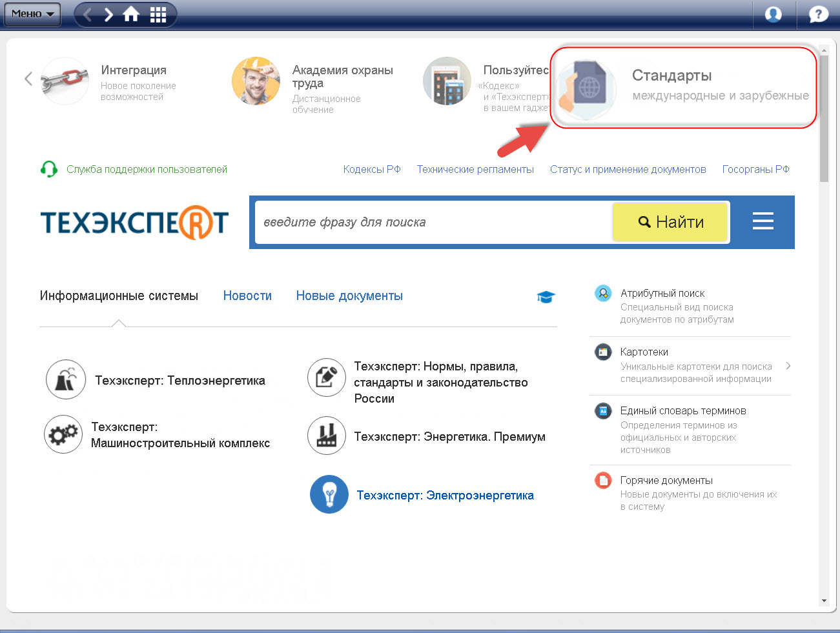Click the Пользуйтесь banner tablet image

click(x=447, y=81)
